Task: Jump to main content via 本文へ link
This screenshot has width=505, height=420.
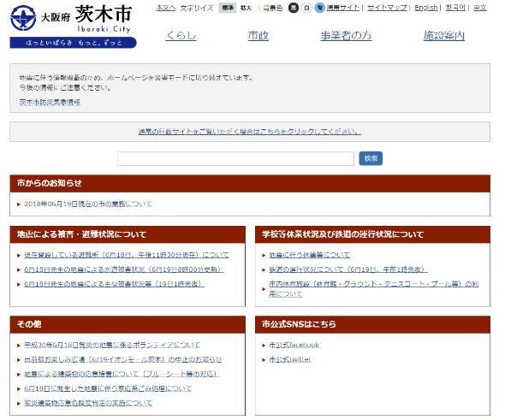Action: point(165,8)
